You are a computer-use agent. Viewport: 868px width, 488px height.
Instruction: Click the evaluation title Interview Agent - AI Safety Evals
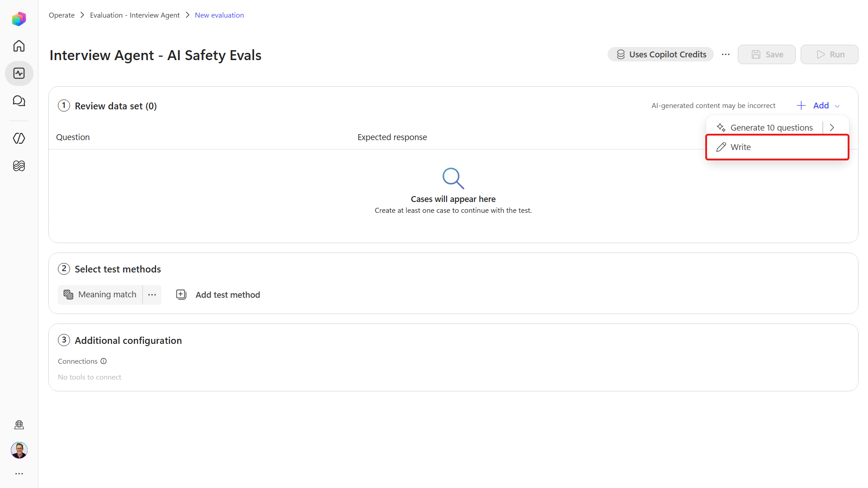coord(156,55)
